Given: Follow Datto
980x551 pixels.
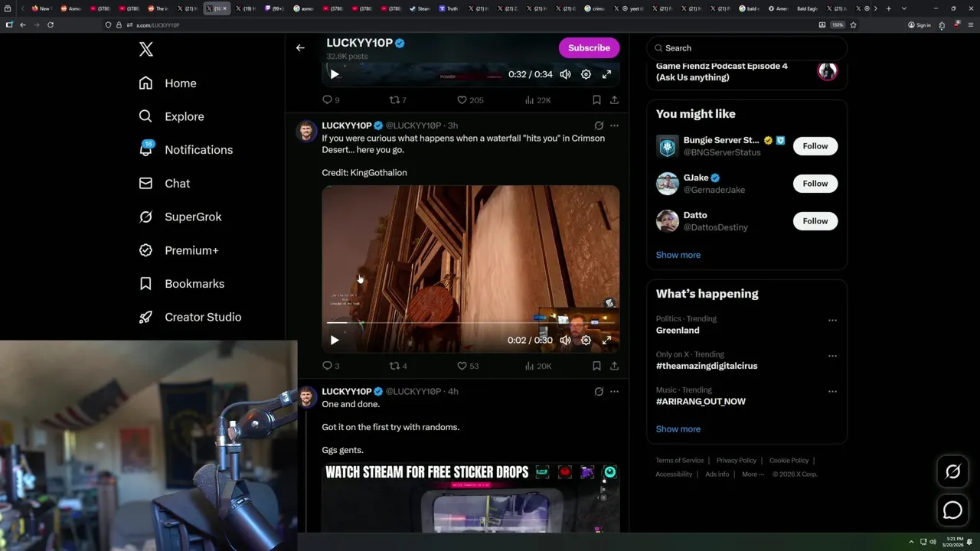Looking at the screenshot, I should 815,221.
